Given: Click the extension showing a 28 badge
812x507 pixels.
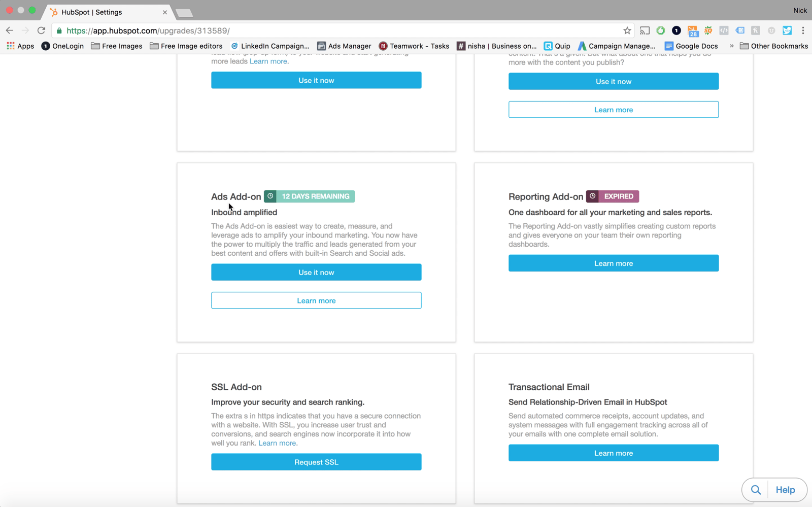Looking at the screenshot, I should click(x=693, y=30).
